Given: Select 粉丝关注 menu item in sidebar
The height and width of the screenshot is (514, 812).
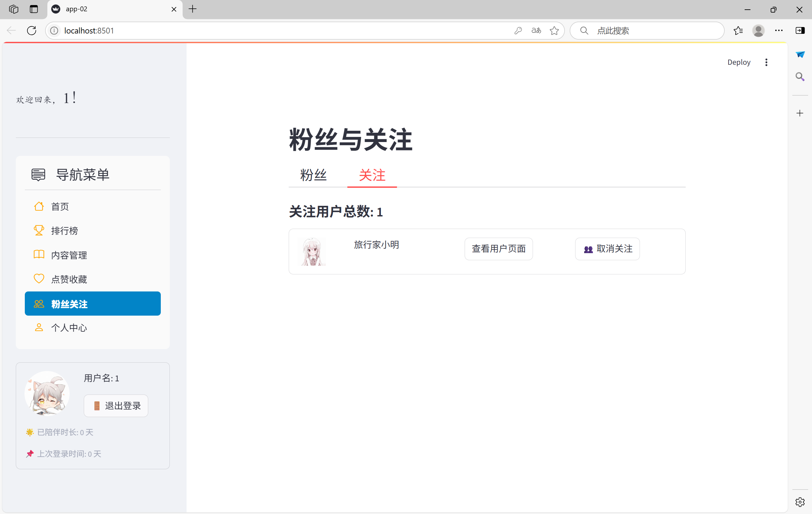Looking at the screenshot, I should point(93,304).
